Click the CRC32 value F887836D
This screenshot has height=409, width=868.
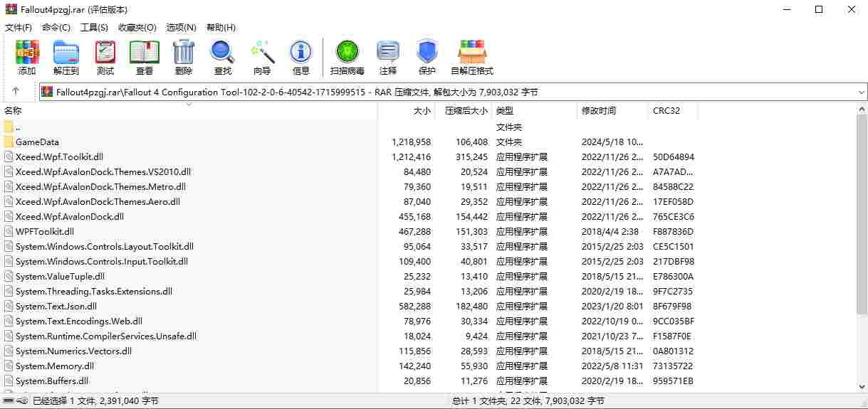coord(673,231)
